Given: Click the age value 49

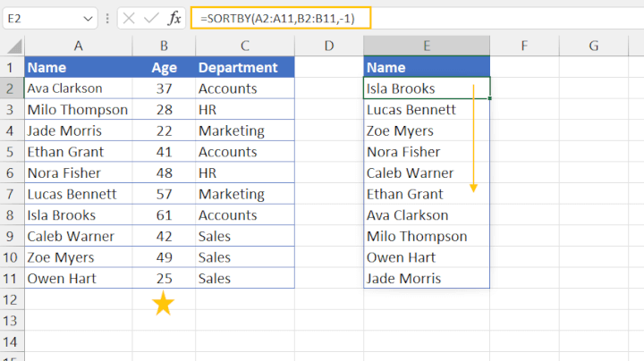Looking at the screenshot, I should [x=164, y=257].
